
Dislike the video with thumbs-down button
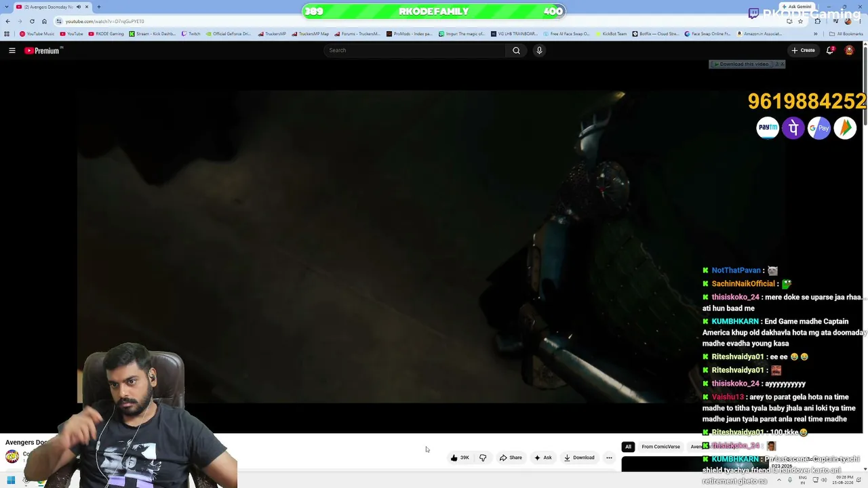click(483, 457)
